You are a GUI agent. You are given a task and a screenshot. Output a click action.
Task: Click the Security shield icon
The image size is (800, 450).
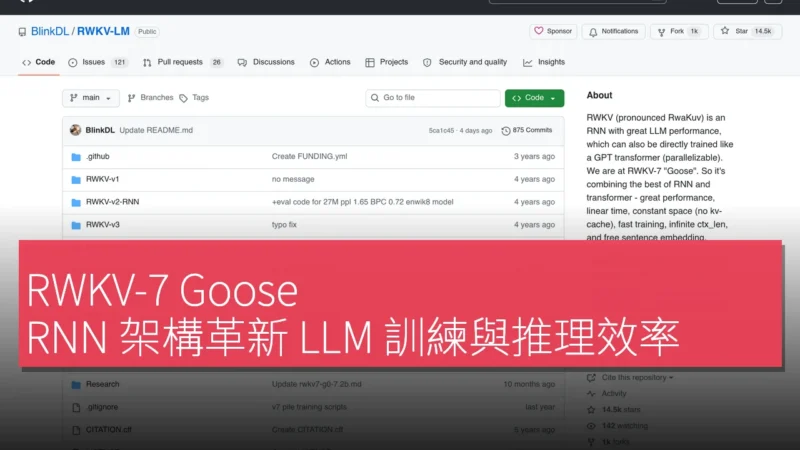(x=427, y=62)
